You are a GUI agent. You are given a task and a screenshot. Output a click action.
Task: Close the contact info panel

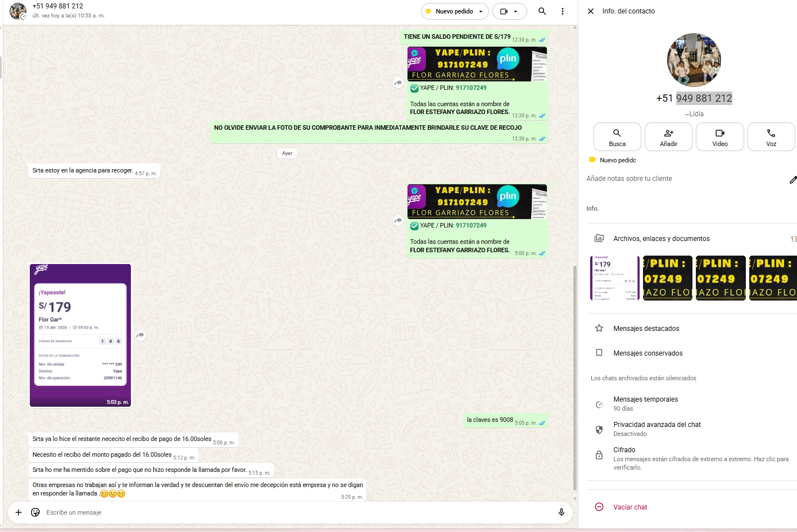tap(591, 11)
